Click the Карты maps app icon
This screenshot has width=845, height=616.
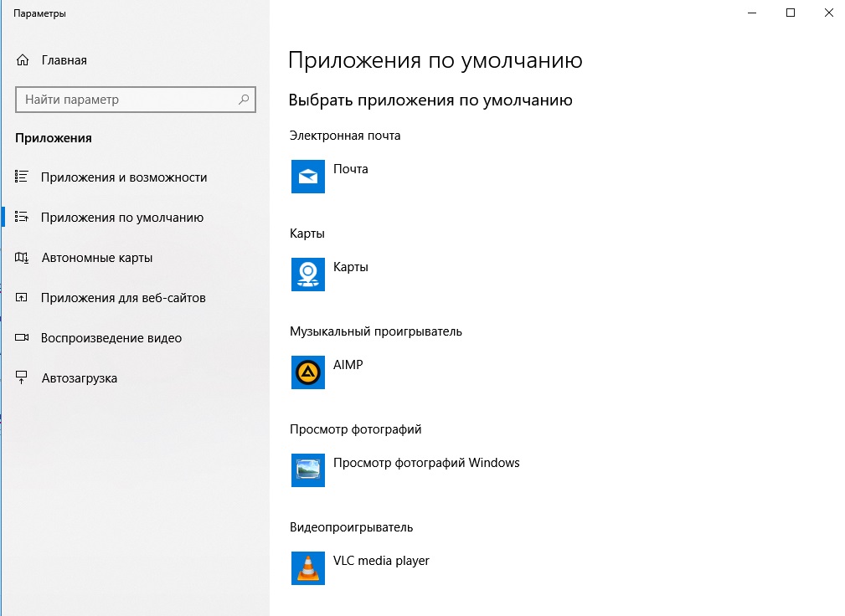pyautogui.click(x=307, y=275)
